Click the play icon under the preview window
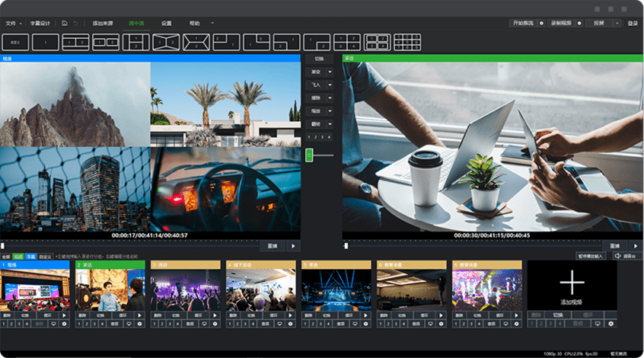This screenshot has height=358, width=644. click(x=295, y=246)
